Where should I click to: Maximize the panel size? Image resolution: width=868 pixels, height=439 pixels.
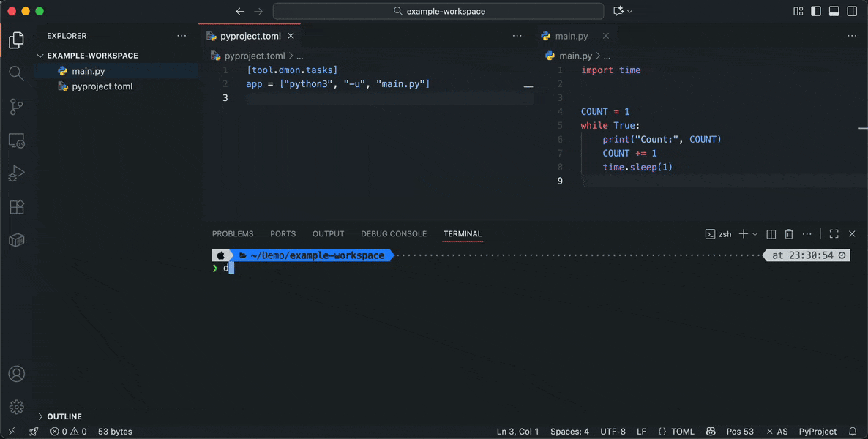pyautogui.click(x=834, y=234)
